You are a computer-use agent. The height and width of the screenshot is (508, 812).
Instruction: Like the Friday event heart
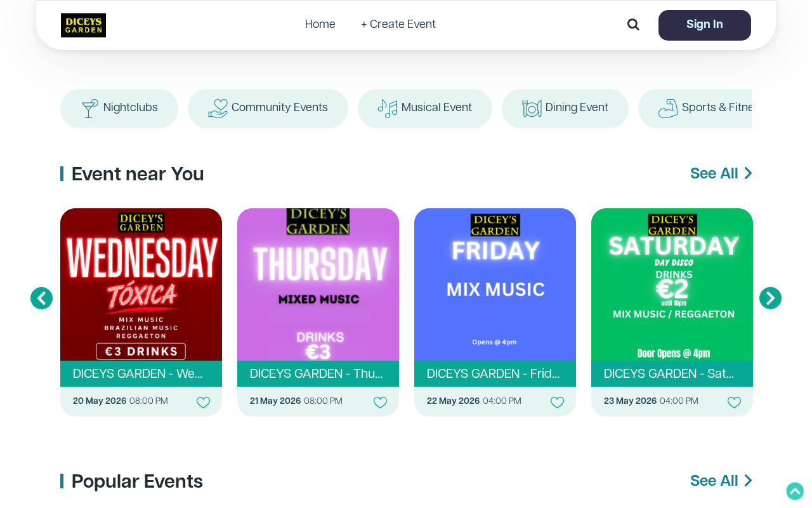click(x=557, y=402)
